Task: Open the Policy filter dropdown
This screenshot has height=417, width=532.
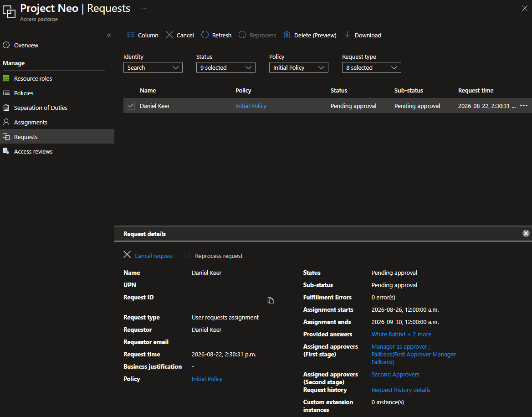Action: click(299, 67)
